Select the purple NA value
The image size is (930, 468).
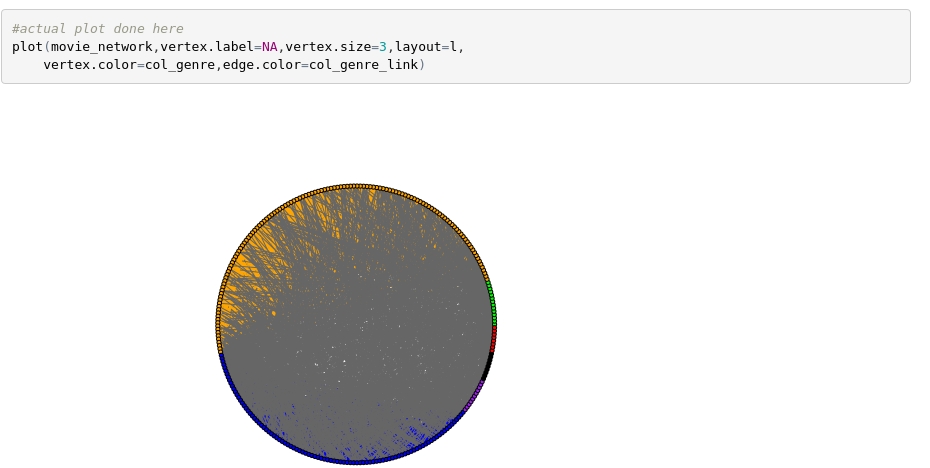coord(269,47)
